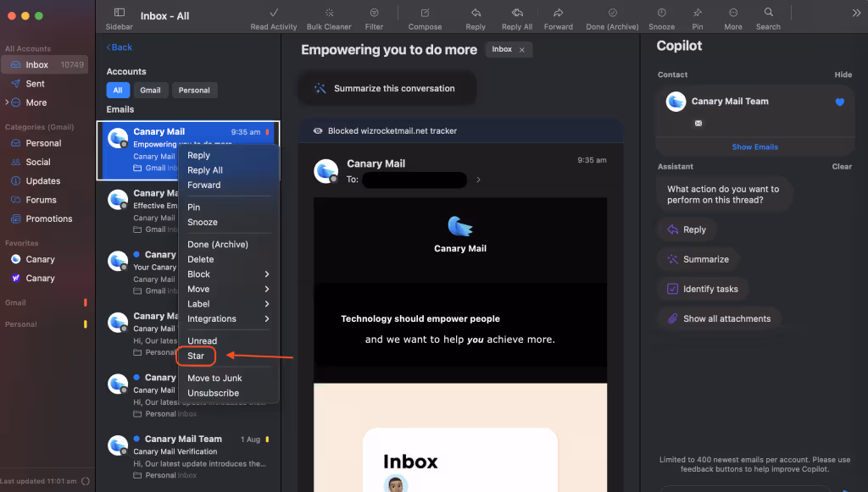Hide the Copilot Contact section
The height and width of the screenshot is (492, 868).
click(x=843, y=75)
